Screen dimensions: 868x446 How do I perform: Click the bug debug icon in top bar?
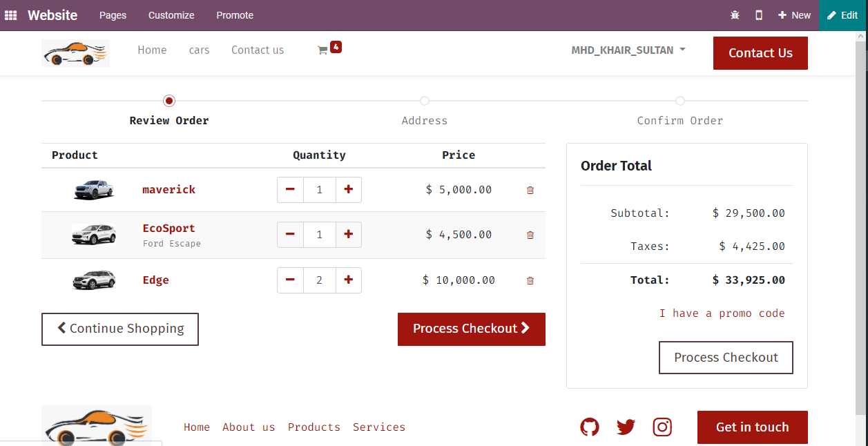(x=735, y=15)
